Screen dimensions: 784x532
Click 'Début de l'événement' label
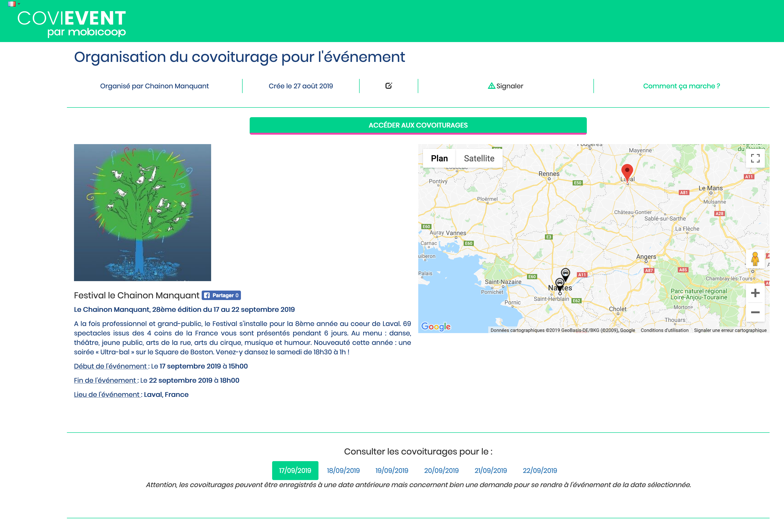(111, 366)
